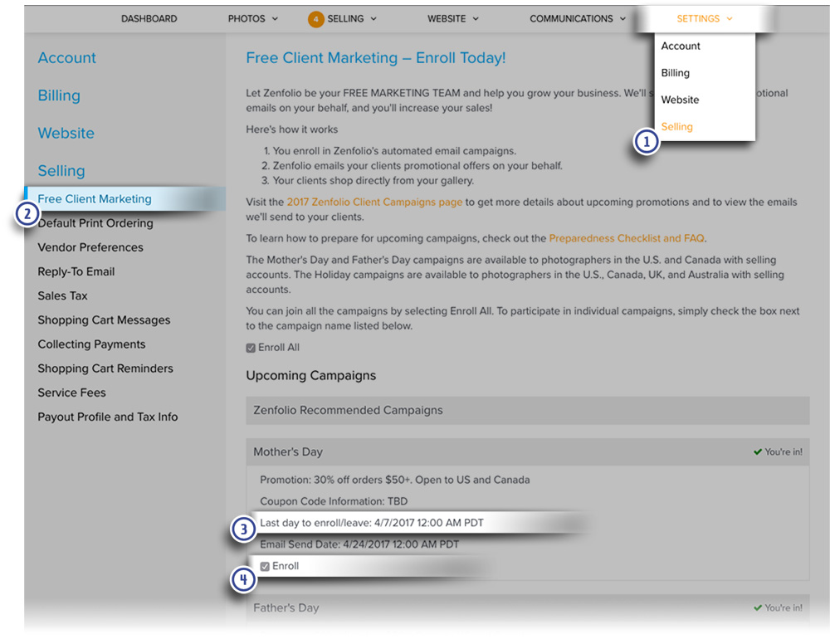The image size is (830, 644).
Task: Click the Mother's Day campaign header
Action: [x=527, y=452]
